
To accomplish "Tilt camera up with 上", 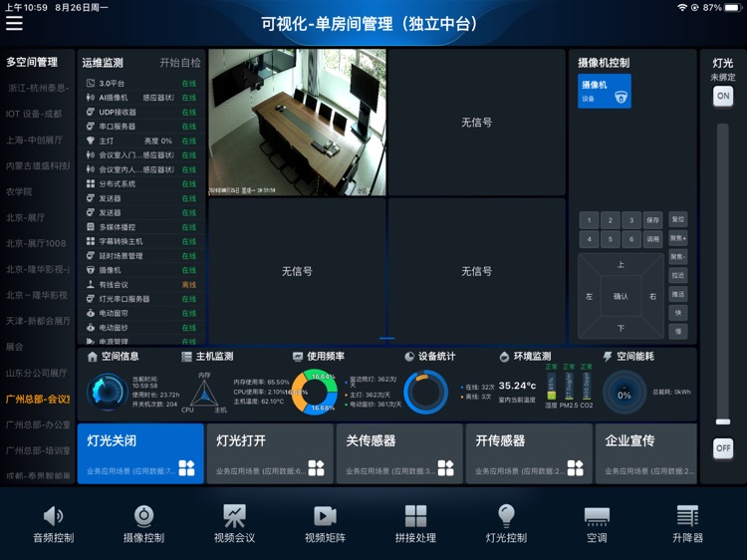I will (x=621, y=264).
